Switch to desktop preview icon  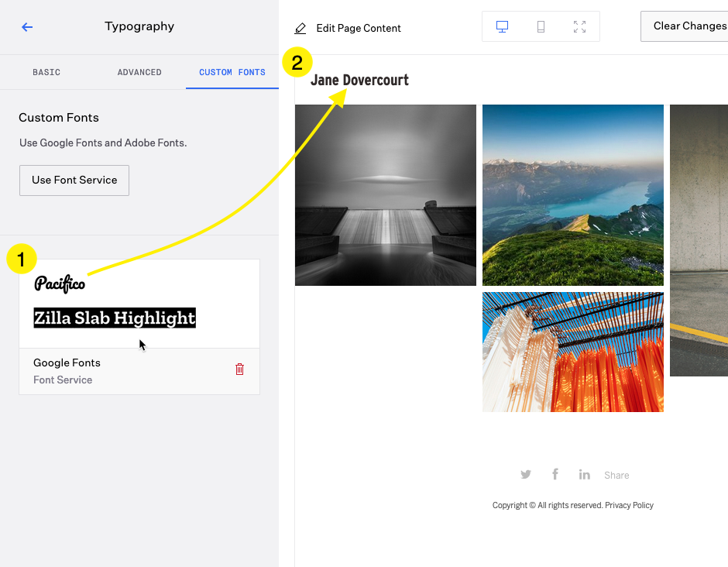point(502,26)
